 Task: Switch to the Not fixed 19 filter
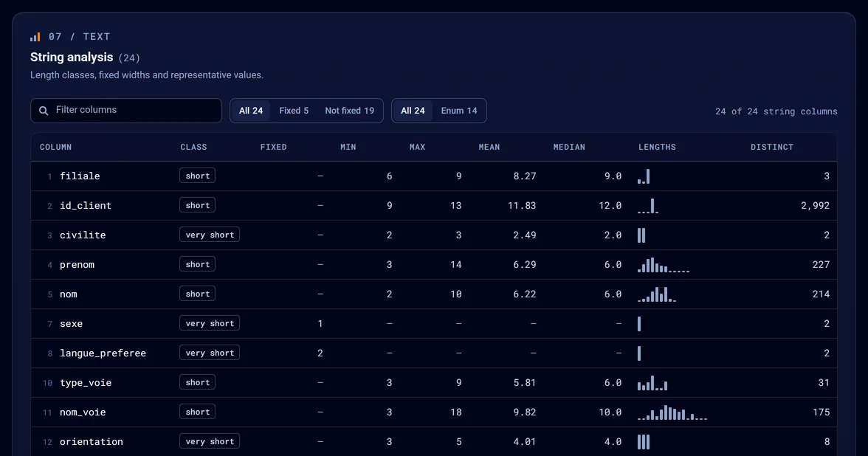pyautogui.click(x=349, y=111)
